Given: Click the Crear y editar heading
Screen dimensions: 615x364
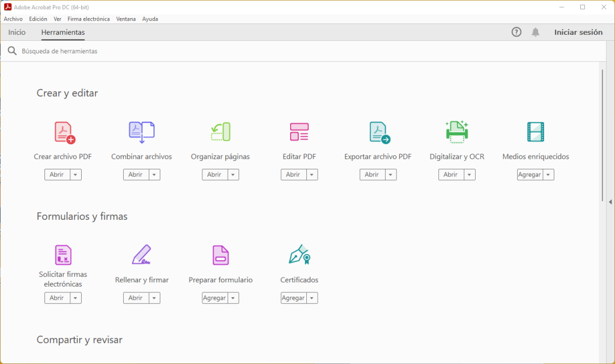Looking at the screenshot, I should click(67, 93).
